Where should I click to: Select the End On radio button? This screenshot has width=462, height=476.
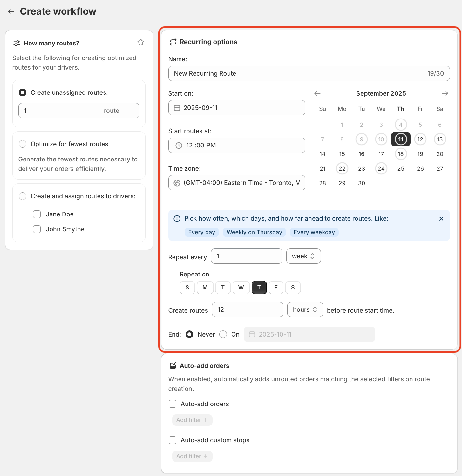click(223, 334)
